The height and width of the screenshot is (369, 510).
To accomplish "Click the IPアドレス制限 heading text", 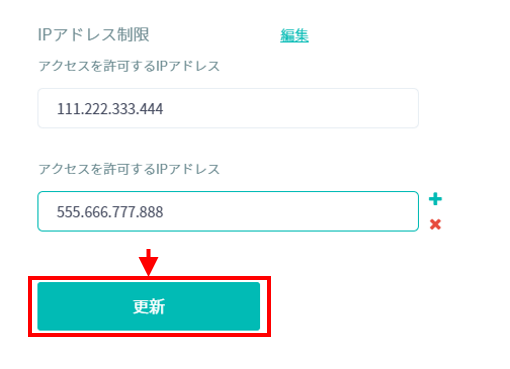I will coord(93,35).
